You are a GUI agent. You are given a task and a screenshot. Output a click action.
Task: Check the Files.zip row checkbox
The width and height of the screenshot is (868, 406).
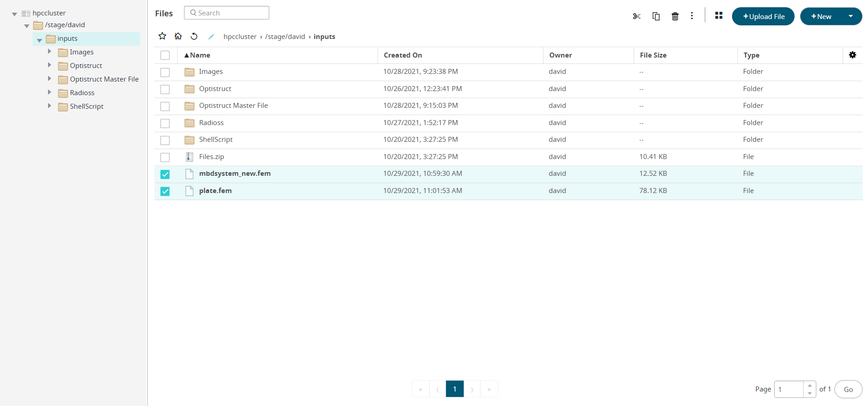[x=165, y=157]
